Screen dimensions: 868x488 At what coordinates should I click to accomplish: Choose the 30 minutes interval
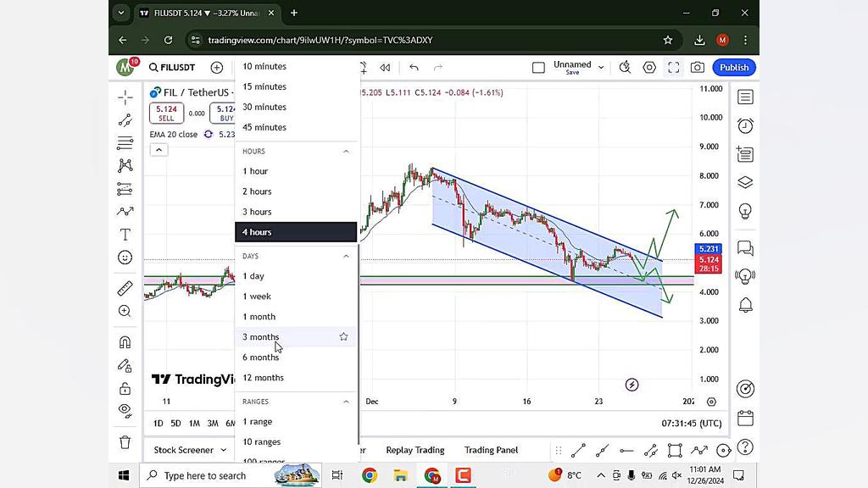tap(296, 107)
